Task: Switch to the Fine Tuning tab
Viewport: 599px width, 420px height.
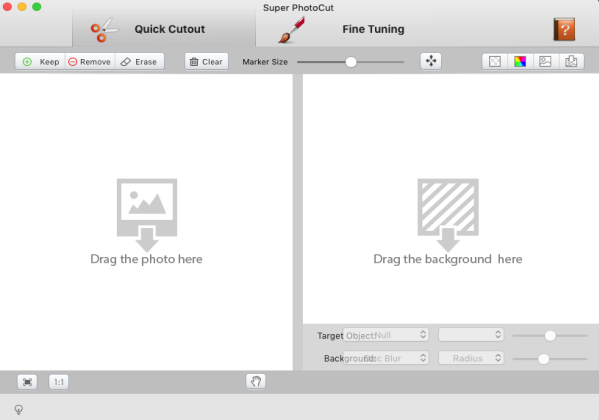Action: (x=373, y=29)
